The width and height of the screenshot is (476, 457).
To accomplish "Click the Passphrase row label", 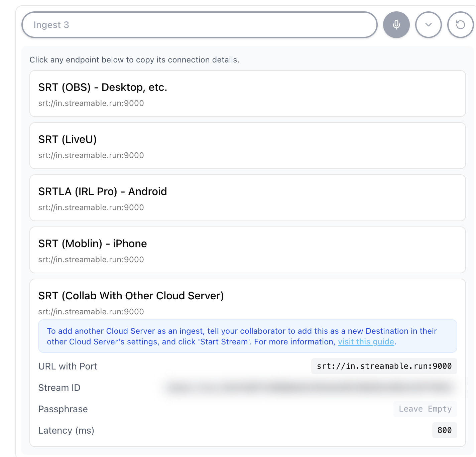I will coord(63,409).
